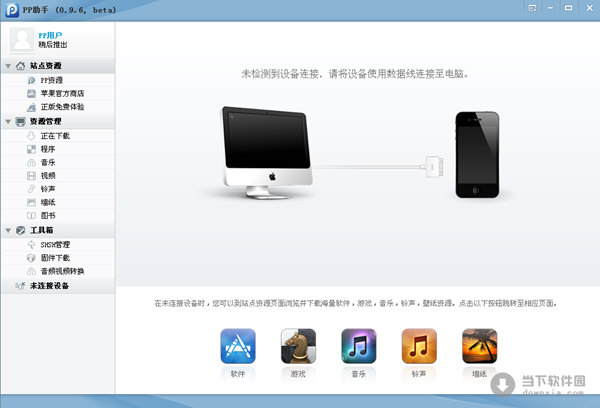
Task: Click the iPhone device illustration
Action: tap(477, 155)
